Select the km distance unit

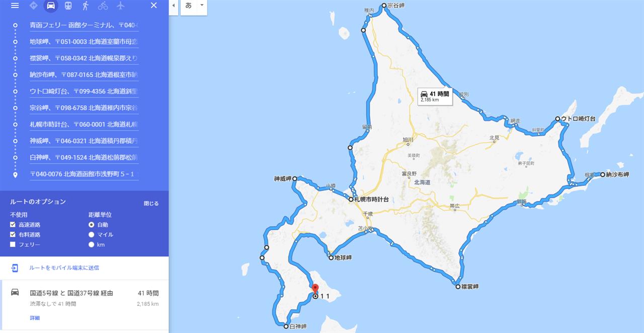click(91, 244)
